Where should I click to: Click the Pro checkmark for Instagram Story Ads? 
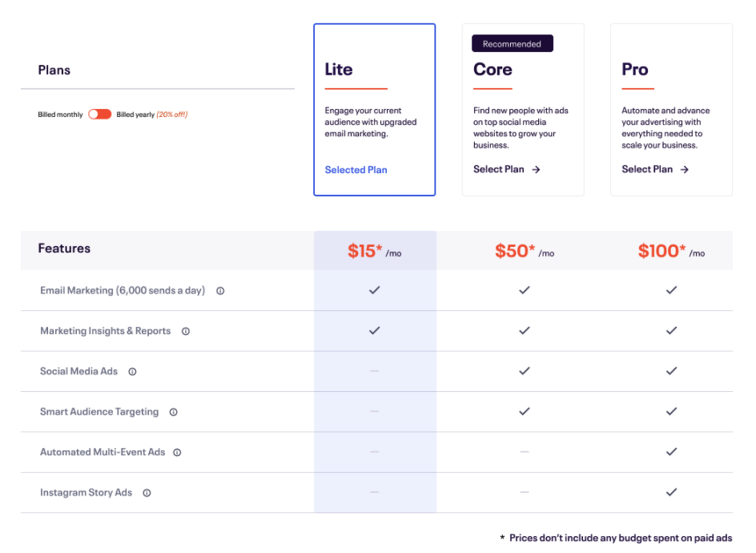click(x=671, y=492)
